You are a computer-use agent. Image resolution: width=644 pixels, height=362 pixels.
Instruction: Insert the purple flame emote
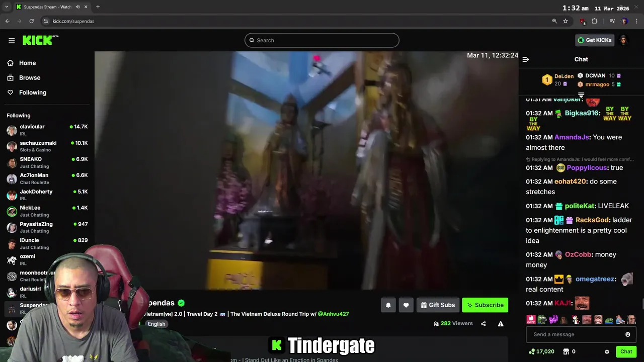(553, 319)
